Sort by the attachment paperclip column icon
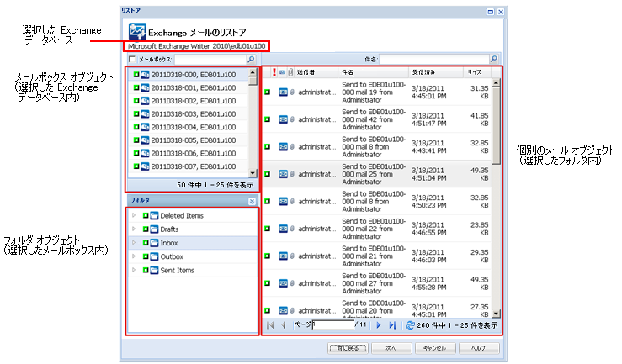Image resolution: width=622 pixels, height=364 pixels. (x=290, y=72)
